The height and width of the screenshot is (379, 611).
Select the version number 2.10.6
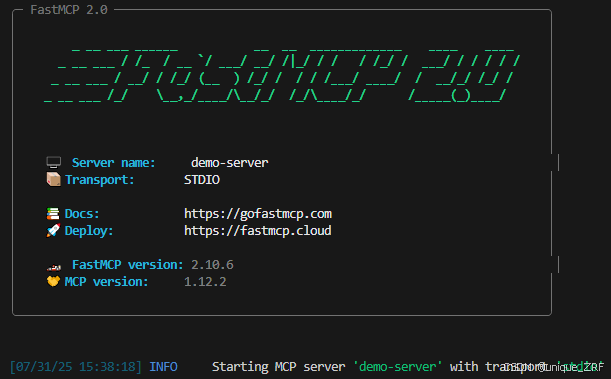[x=212, y=265]
